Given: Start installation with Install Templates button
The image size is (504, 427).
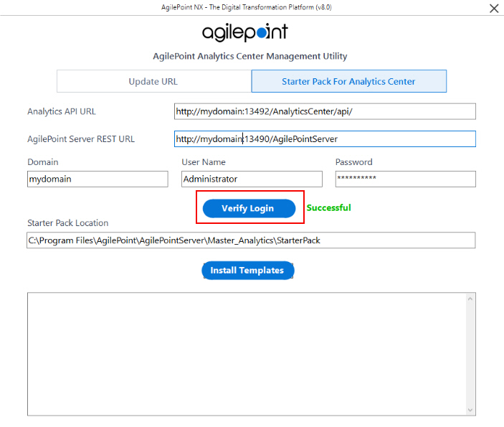Looking at the screenshot, I should click(248, 271).
